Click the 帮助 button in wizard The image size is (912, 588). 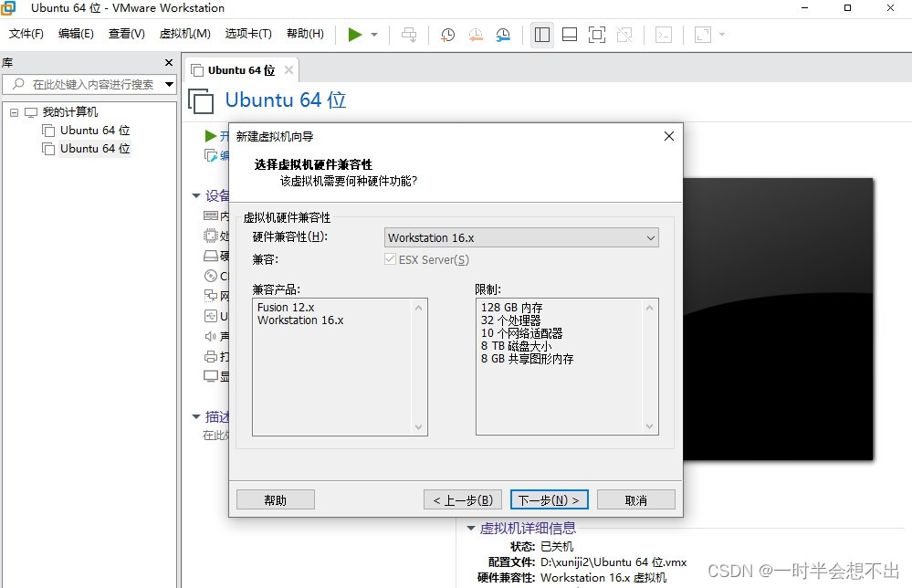pos(276,500)
